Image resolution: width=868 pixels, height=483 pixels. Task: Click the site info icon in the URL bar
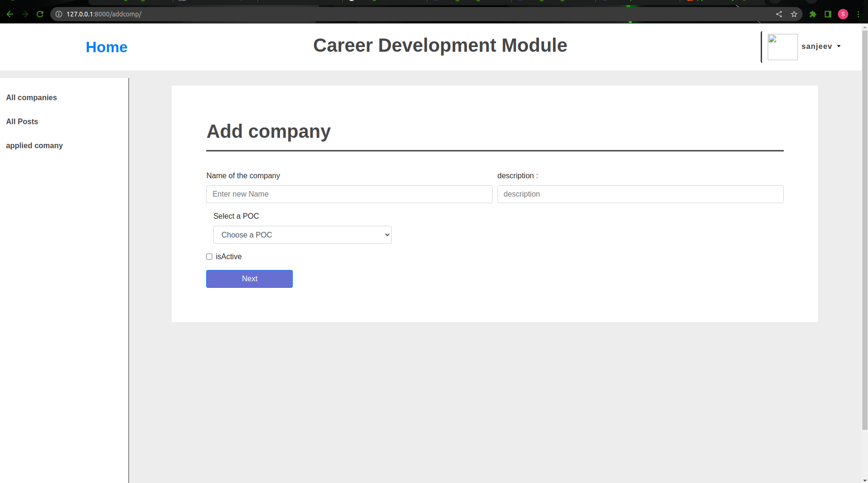tap(58, 14)
